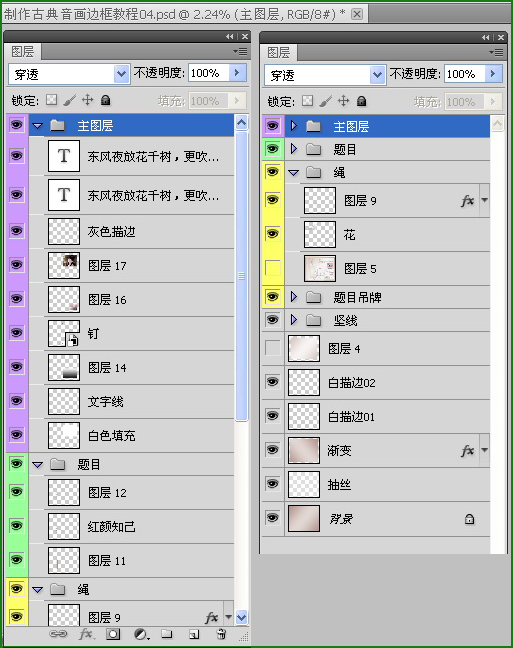The height and width of the screenshot is (648, 513).
Task: Open 不透明度 slider arrow in right panel
Action: coord(493,74)
